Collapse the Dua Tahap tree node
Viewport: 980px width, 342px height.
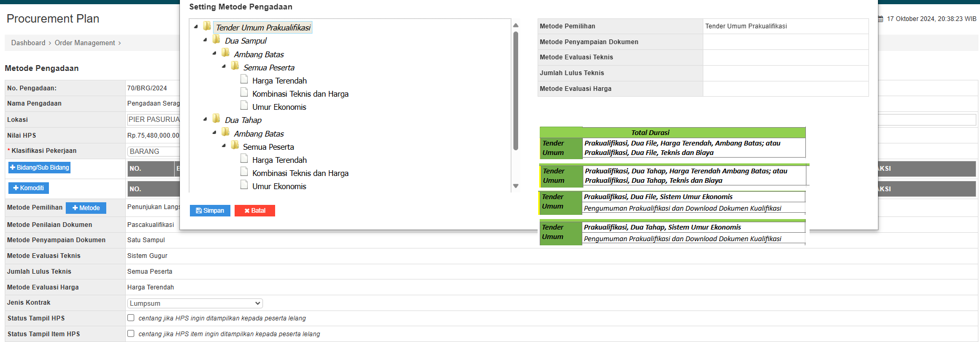click(205, 119)
